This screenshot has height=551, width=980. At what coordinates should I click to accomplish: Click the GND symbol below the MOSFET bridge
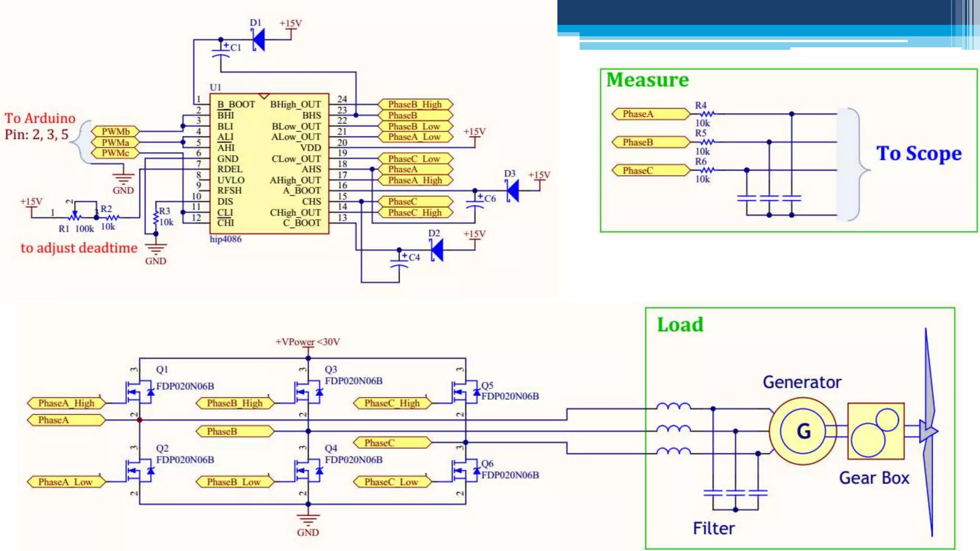click(308, 520)
